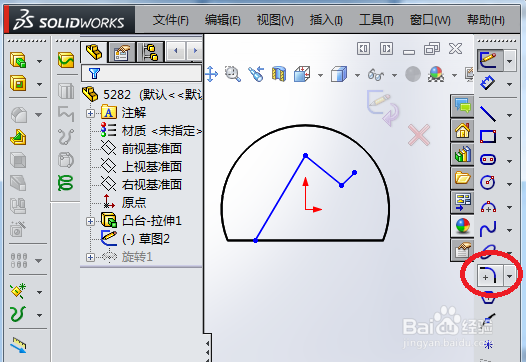Open the Display Style cube dropdown

coord(358,75)
